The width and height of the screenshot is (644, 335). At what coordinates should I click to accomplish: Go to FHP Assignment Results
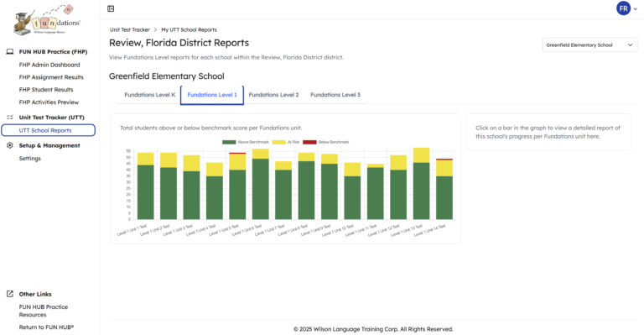(51, 77)
